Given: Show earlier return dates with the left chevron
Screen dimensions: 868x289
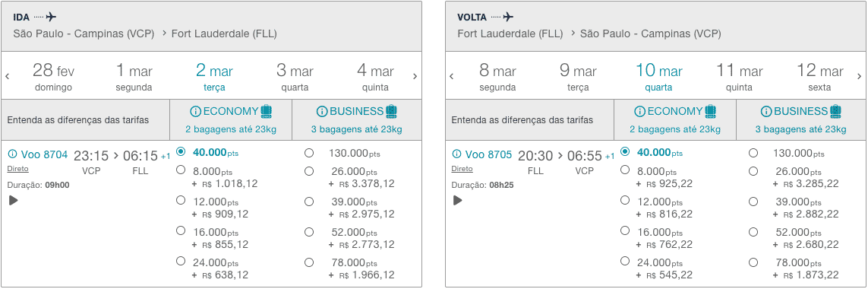Looking at the screenshot, I should pos(452,77).
